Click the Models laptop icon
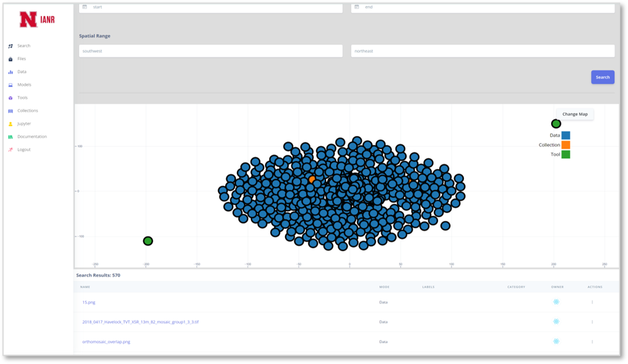The width and height of the screenshot is (628, 364). click(x=11, y=85)
